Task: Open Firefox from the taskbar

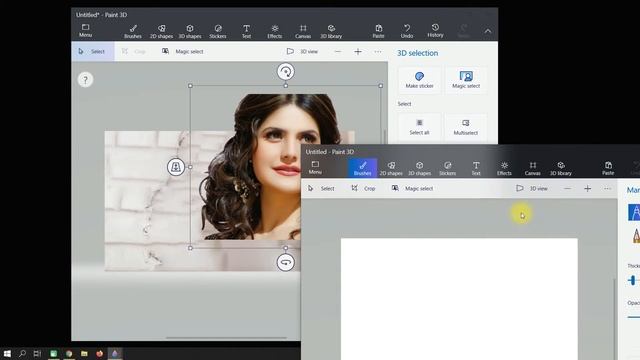Action: [x=99, y=353]
